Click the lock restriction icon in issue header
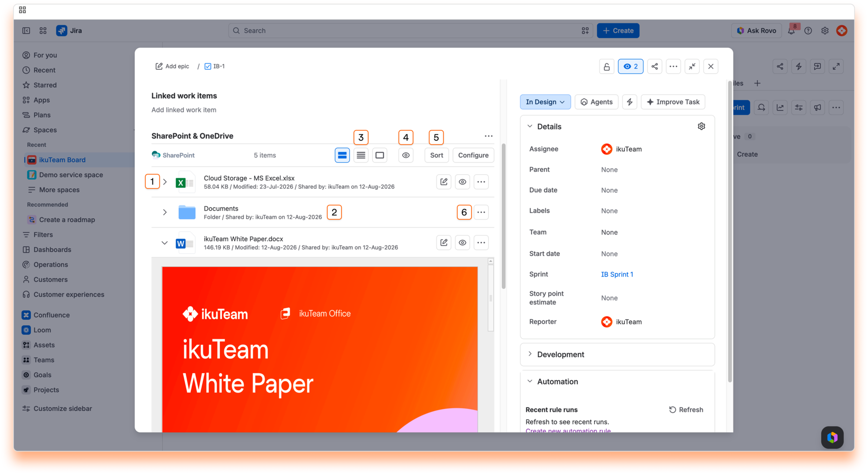This screenshot has width=868, height=474. click(607, 66)
